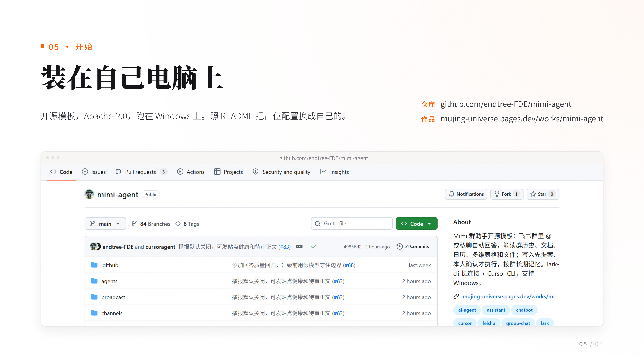Select the assistant topic tag
Image resolution: width=644 pixels, height=362 pixels.
coord(496,310)
